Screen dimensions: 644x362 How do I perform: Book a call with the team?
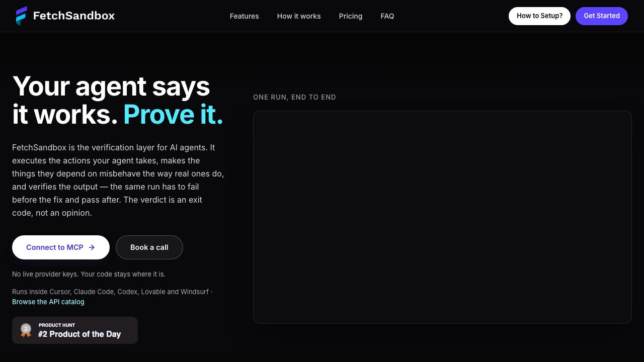(149, 247)
